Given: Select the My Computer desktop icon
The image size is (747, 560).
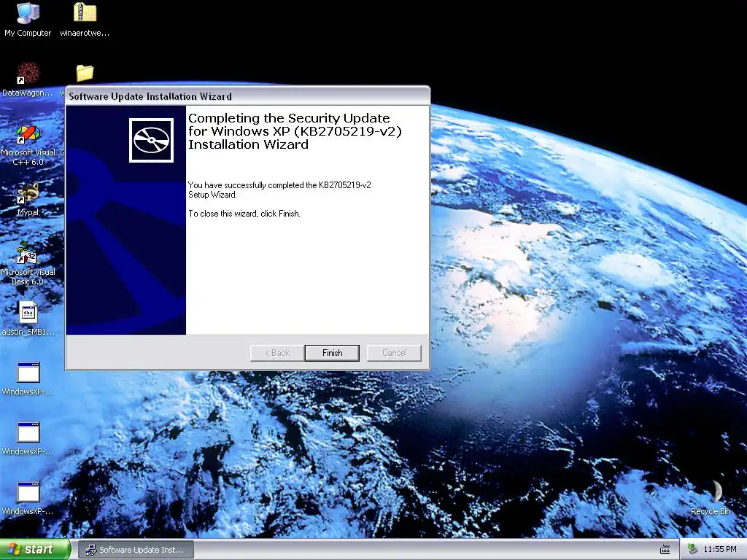Looking at the screenshot, I should [28, 20].
